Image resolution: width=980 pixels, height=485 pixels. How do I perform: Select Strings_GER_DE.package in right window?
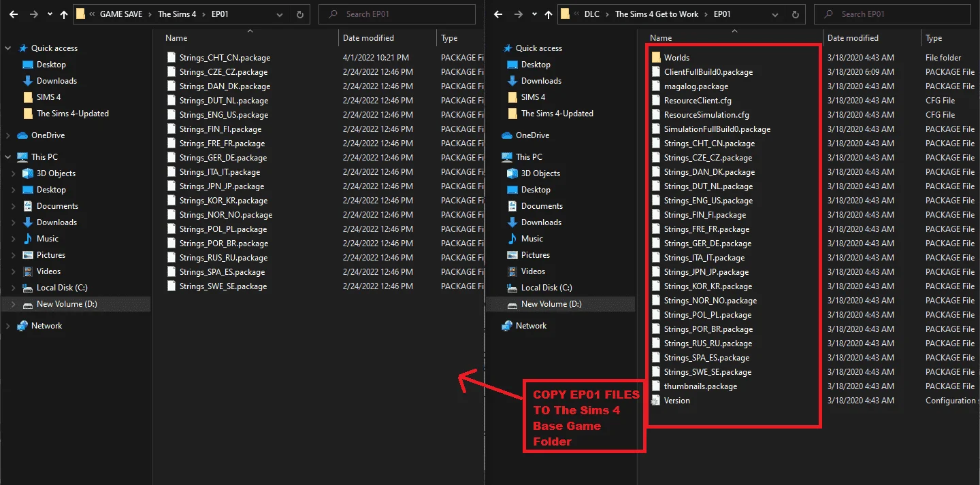708,244
